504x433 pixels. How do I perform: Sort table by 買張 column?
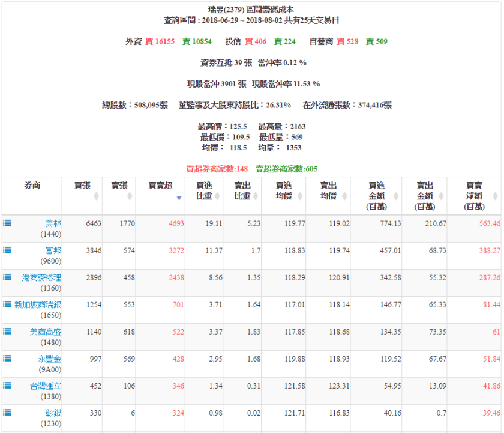click(x=83, y=191)
